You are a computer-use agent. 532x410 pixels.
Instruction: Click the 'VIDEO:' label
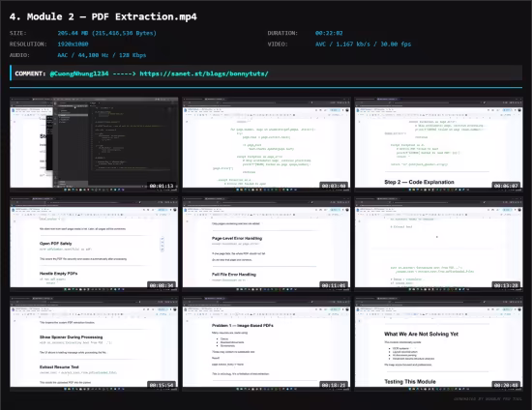(x=278, y=44)
